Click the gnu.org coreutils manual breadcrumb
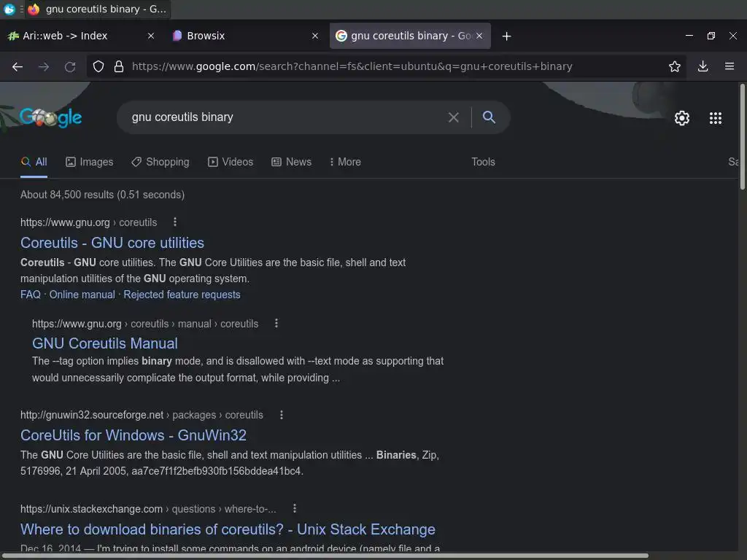 (145, 324)
